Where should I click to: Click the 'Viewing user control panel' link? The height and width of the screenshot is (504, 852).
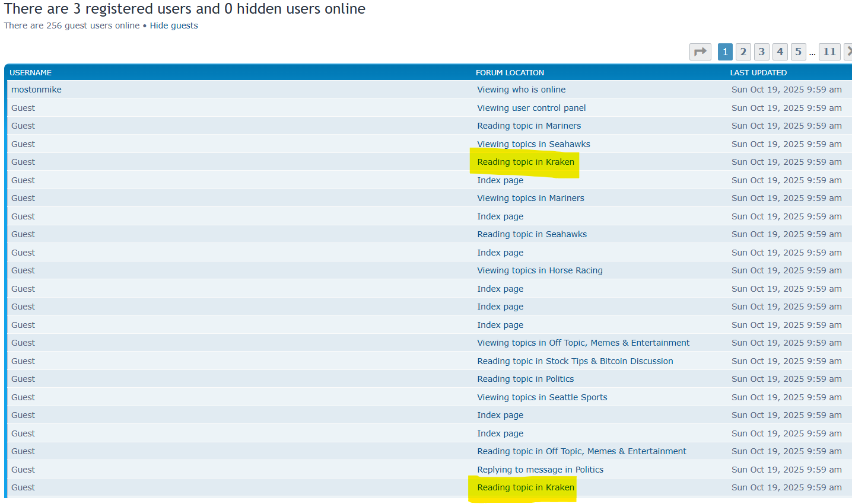531,108
